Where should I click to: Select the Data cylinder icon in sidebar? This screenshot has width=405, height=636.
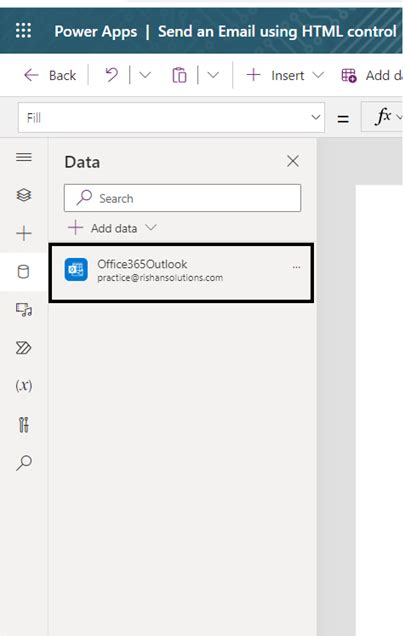coord(24,272)
